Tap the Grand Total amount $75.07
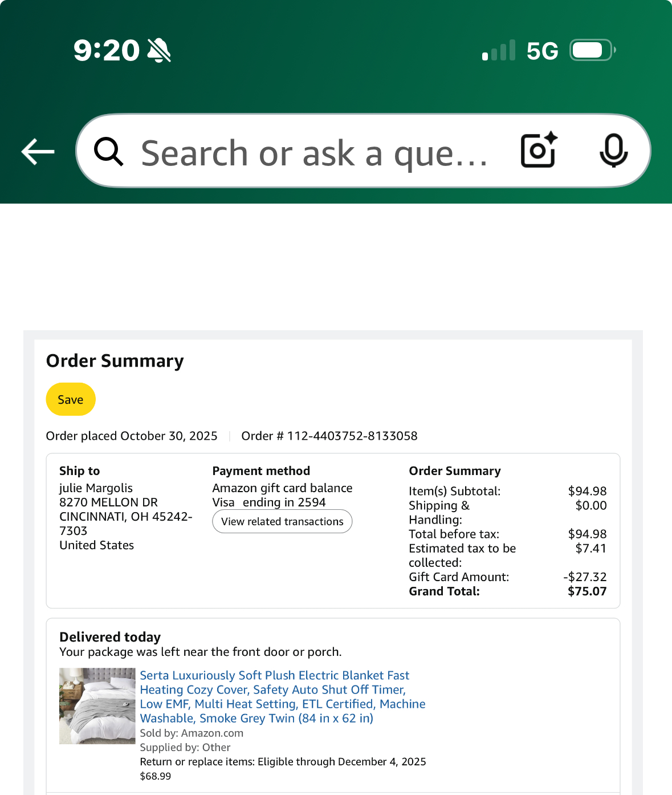672x795 pixels. click(587, 591)
